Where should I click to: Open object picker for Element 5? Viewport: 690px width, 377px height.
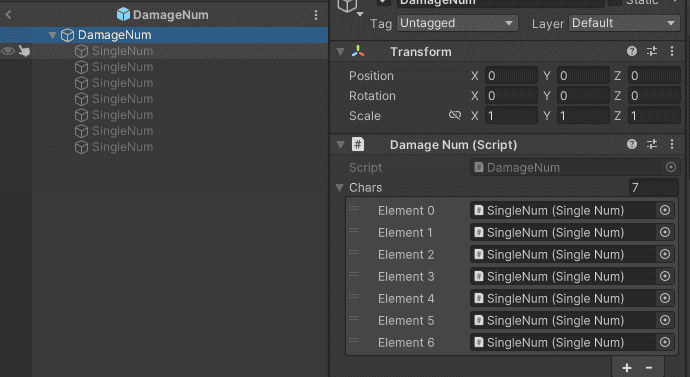click(x=664, y=320)
